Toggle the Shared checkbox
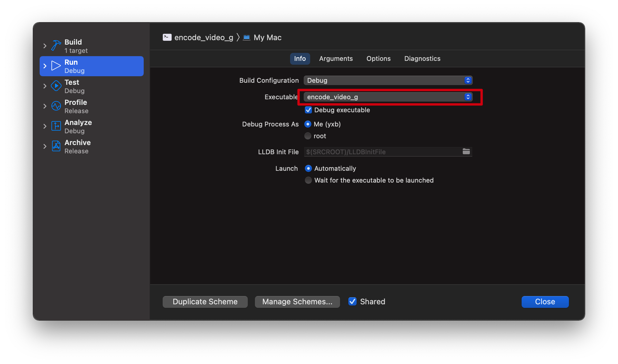618x364 pixels. [x=352, y=301]
